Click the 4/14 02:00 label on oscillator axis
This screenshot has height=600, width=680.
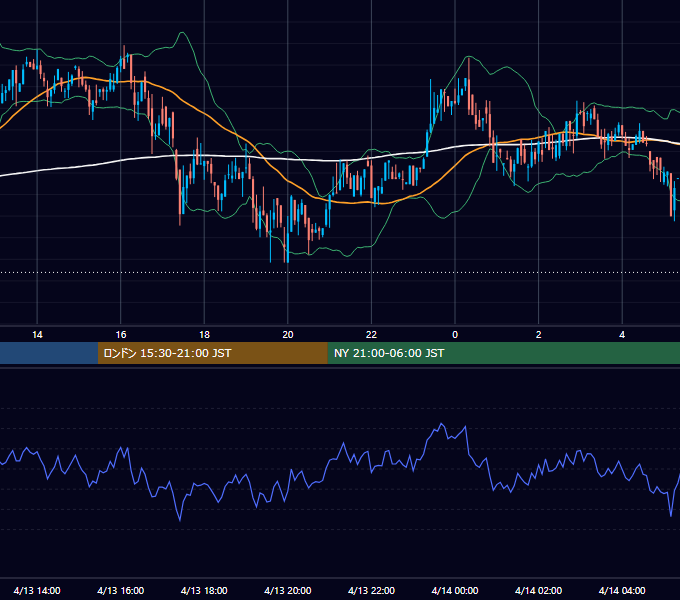pos(538,590)
